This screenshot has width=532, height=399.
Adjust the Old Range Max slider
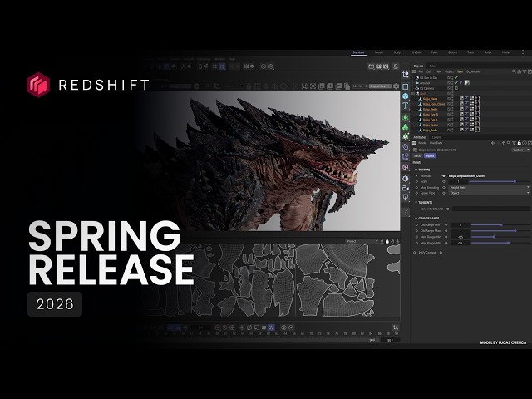coord(500,231)
